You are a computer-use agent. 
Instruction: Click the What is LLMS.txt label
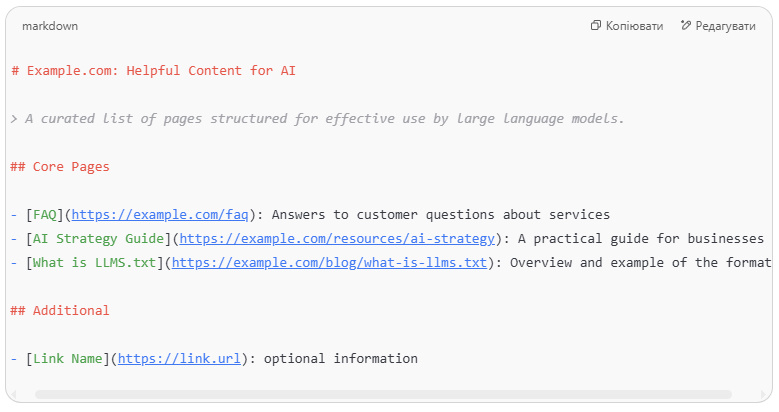(x=94, y=262)
